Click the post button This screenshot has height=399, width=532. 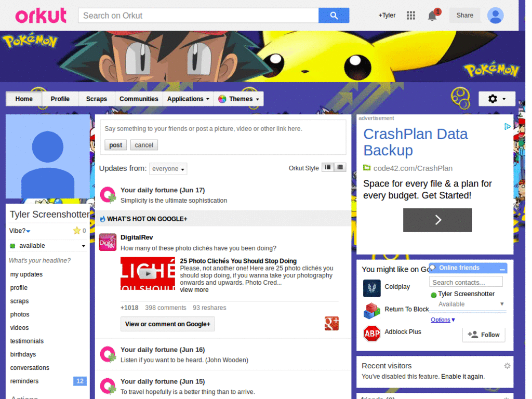coord(115,145)
